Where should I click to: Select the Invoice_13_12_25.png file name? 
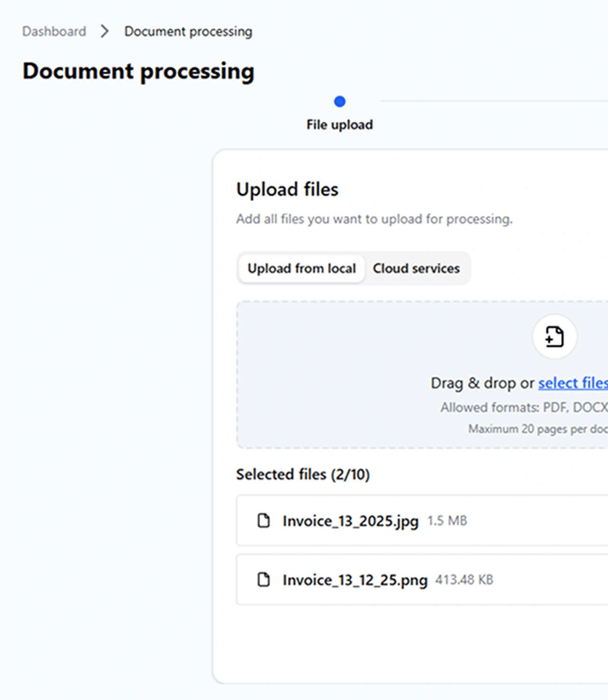[x=355, y=580]
